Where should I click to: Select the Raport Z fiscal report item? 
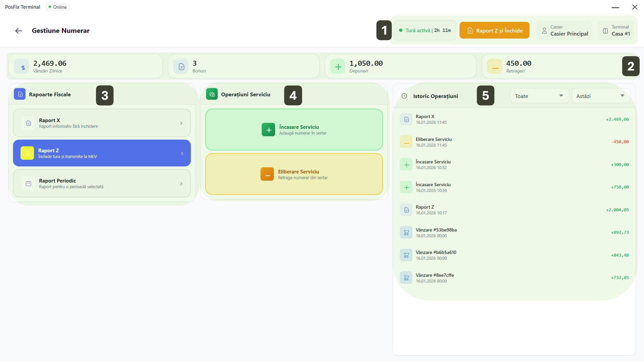click(102, 153)
